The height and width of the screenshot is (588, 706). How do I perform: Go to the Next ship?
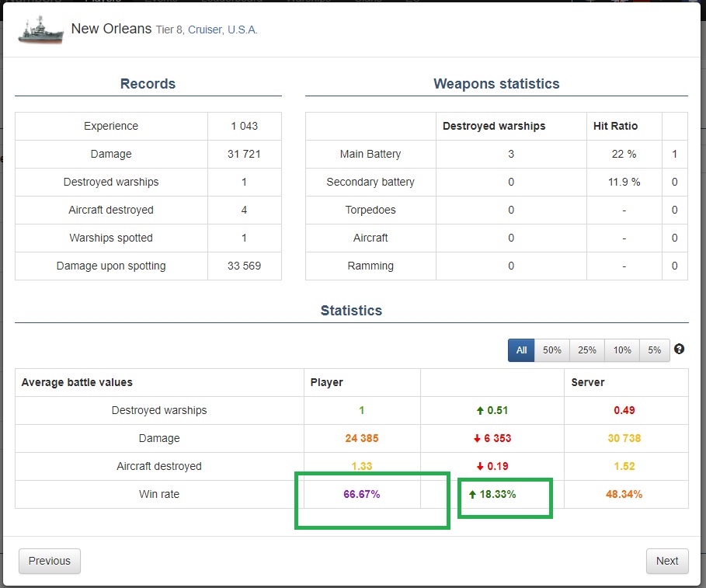click(667, 561)
